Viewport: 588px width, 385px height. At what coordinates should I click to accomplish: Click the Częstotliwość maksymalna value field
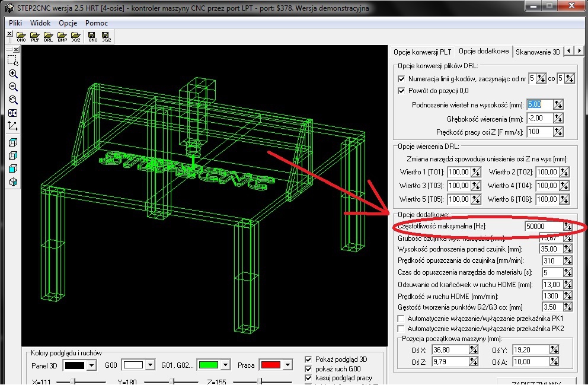point(544,226)
